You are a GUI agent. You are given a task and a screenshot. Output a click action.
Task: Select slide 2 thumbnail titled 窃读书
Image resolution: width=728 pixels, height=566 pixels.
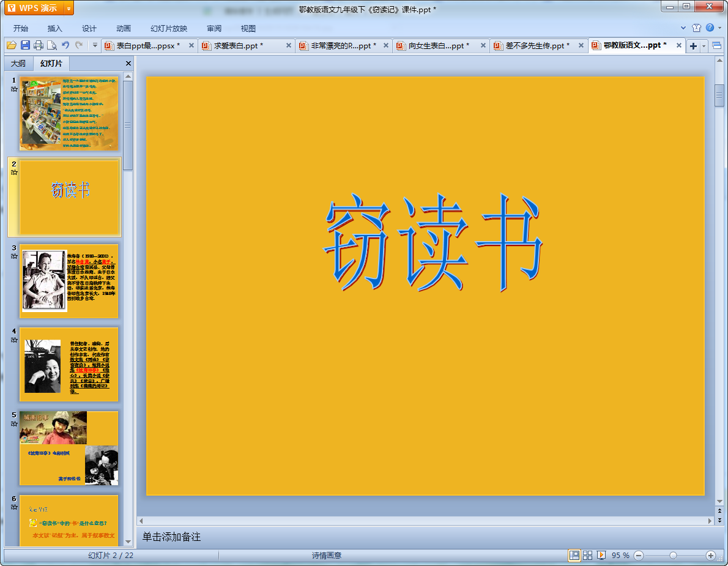tap(69, 197)
